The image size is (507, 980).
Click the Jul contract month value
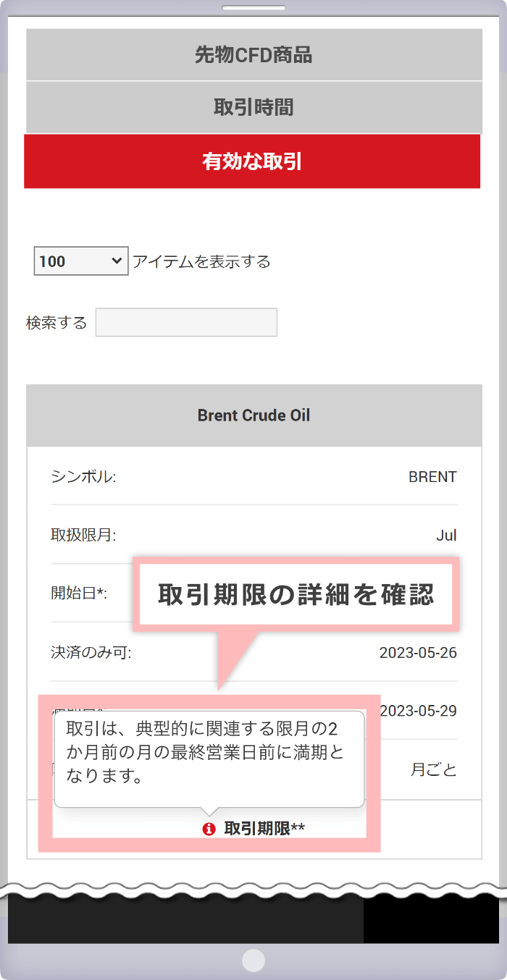(446, 536)
